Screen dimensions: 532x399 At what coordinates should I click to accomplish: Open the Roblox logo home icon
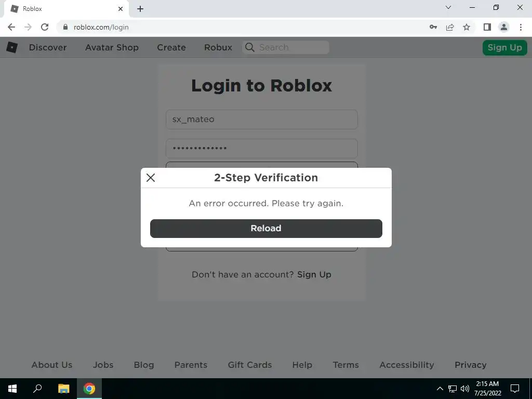(x=12, y=47)
